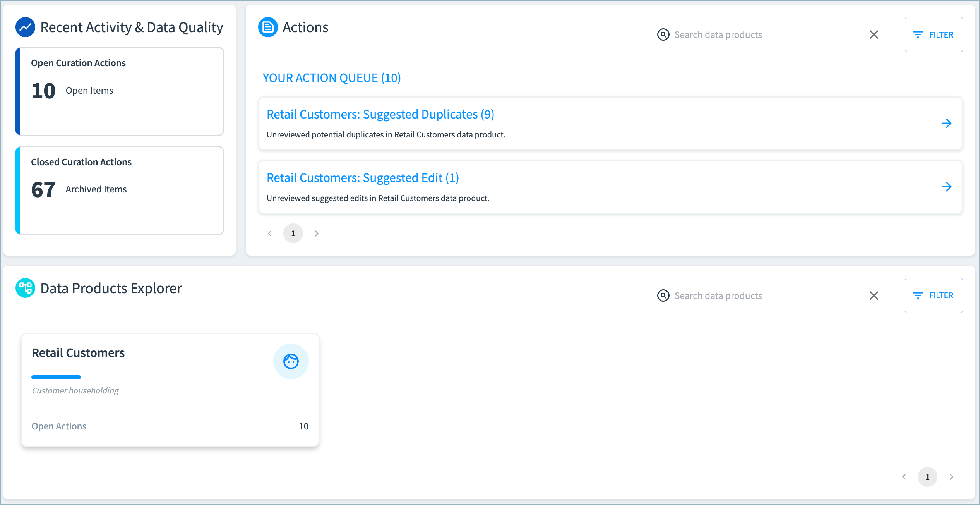Open the Actions FILTER button
This screenshot has height=505, width=980.
tap(933, 35)
